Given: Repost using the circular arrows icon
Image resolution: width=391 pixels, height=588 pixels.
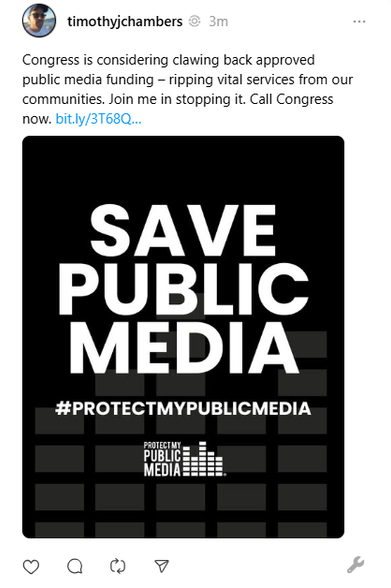Looking at the screenshot, I should [118, 566].
